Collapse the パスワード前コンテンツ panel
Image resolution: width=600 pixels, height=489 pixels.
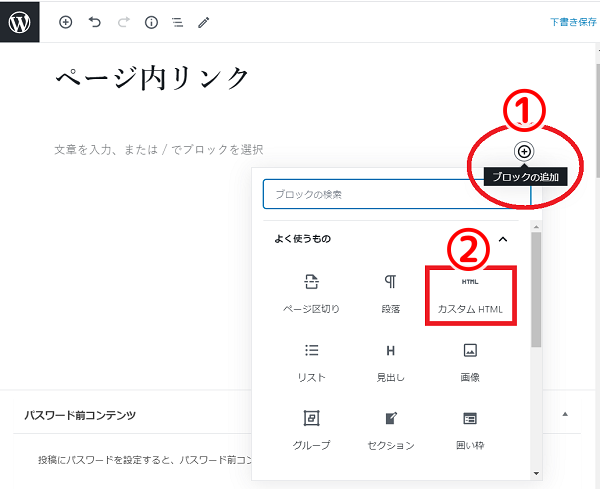click(565, 414)
